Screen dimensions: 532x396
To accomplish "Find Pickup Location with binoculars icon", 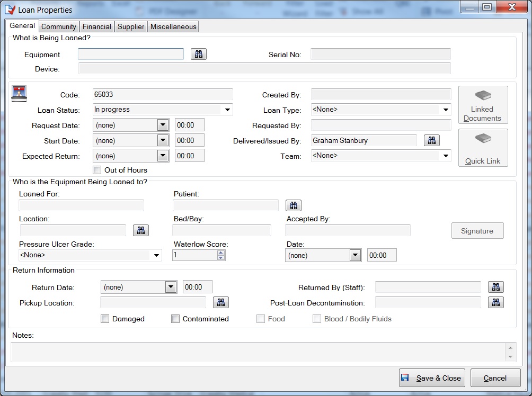I will [x=221, y=302].
